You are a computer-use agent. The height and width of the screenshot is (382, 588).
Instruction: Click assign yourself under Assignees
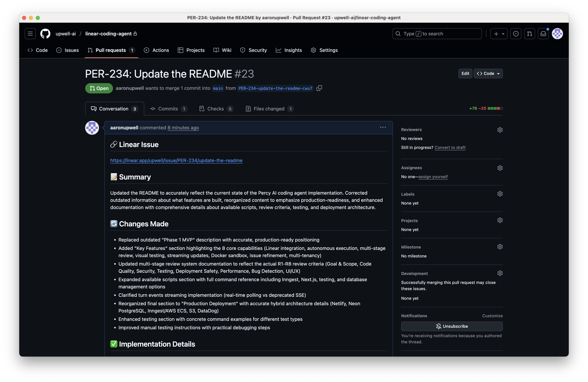pyautogui.click(x=433, y=177)
